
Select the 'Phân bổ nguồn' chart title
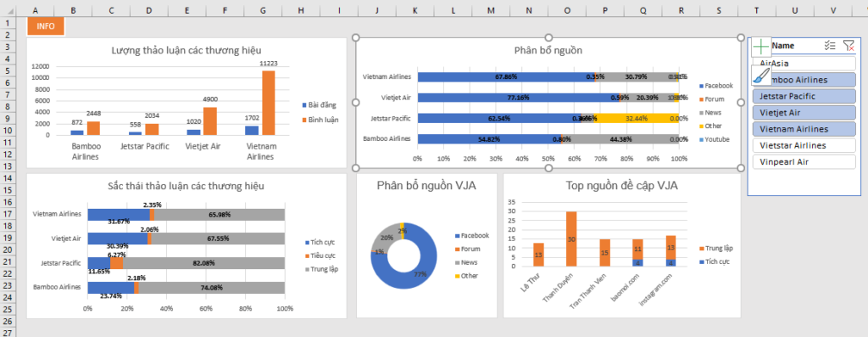tap(548, 50)
